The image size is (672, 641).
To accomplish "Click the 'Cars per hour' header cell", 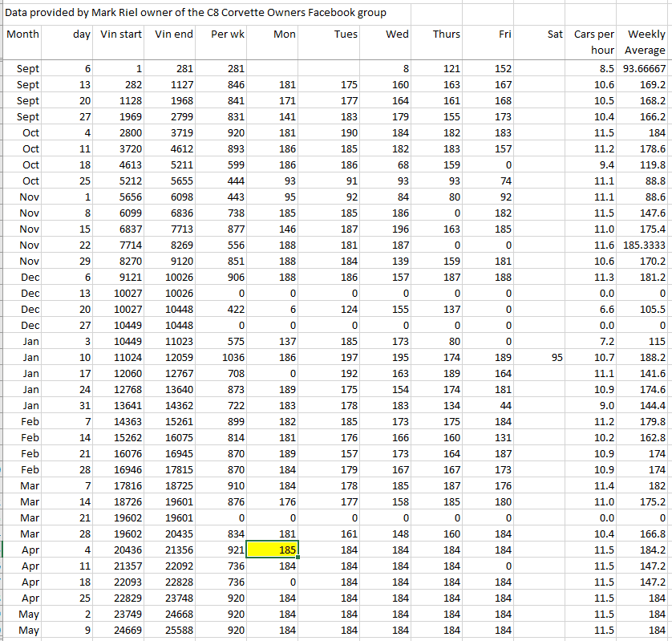I will (594, 43).
